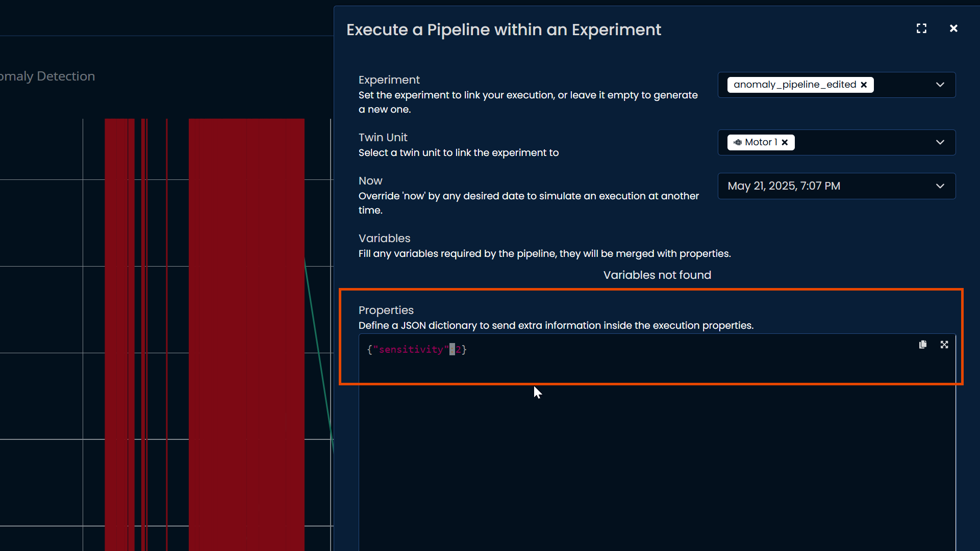This screenshot has width=980, height=551.
Task: Remove the Motor 1 twin unit tag
Action: coord(785,142)
